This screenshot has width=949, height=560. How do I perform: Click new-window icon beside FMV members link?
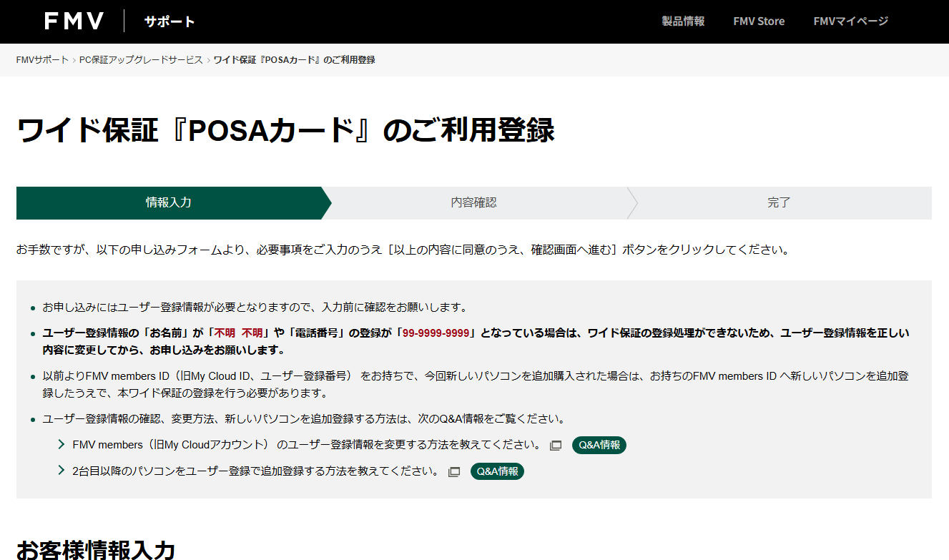tap(556, 446)
